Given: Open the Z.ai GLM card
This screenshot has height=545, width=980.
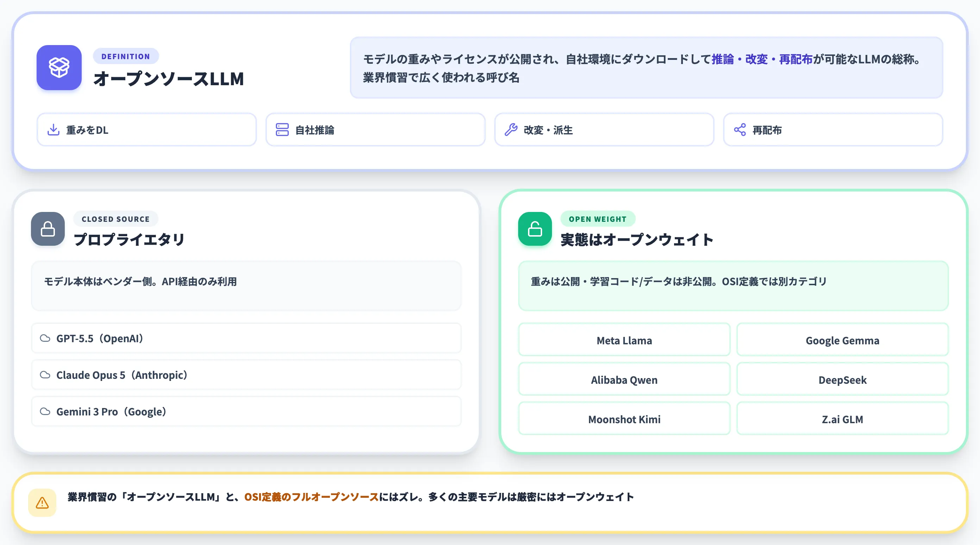Looking at the screenshot, I should 842,419.
